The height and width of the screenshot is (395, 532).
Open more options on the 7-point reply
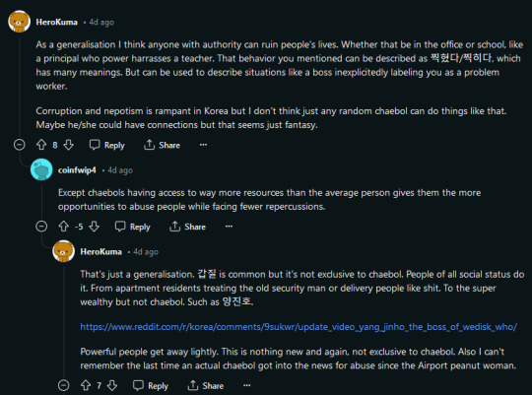[247, 385]
